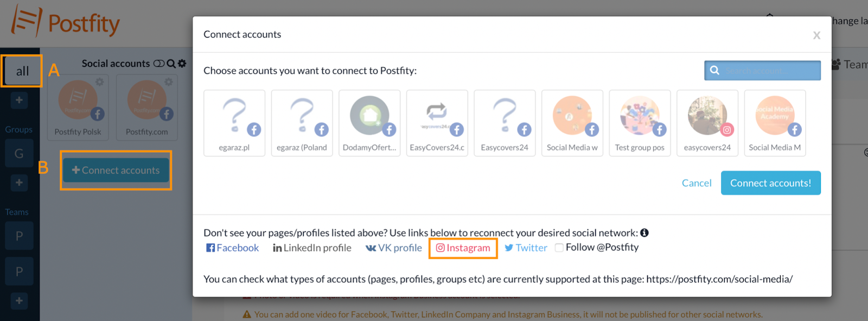The image size is (868, 321).
Task: Click gear on Postfity Polska account card
Action: coord(100,82)
